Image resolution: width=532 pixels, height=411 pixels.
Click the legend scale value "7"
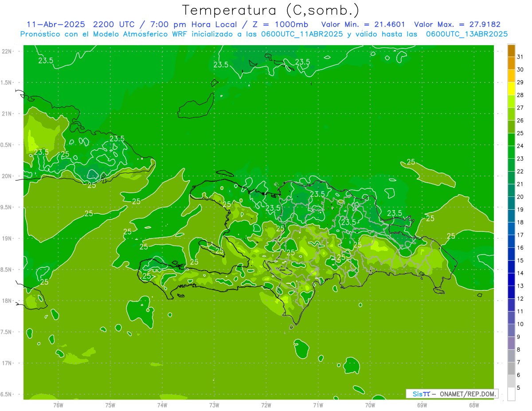[x=519, y=362]
